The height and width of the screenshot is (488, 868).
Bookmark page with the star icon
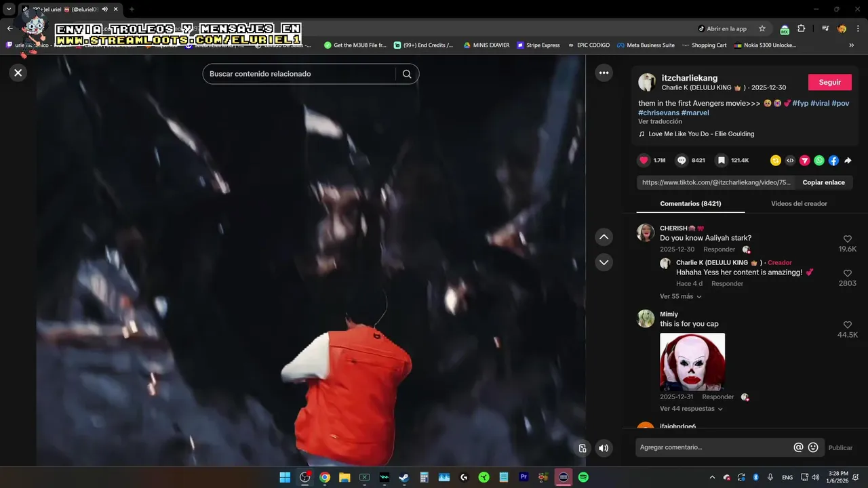pyautogui.click(x=762, y=28)
